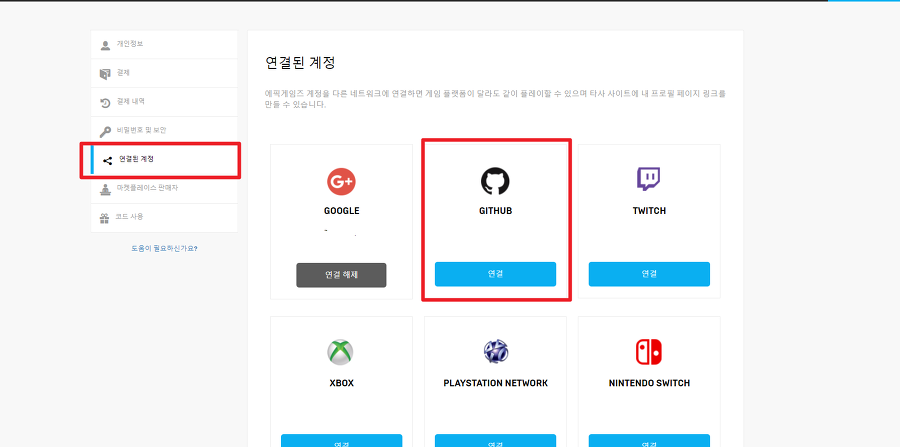
Task: Click the PLAYSTATION NETWORK card label
Action: click(495, 383)
